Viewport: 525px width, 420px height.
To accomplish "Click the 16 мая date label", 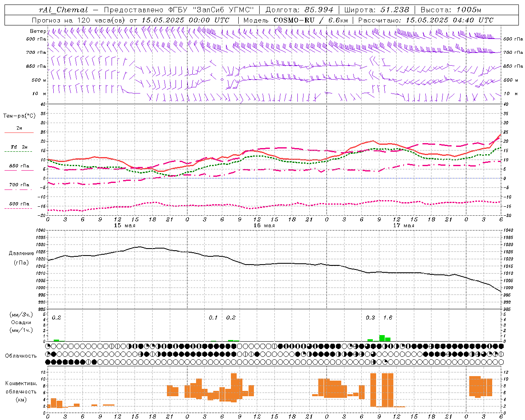I will point(264,226).
